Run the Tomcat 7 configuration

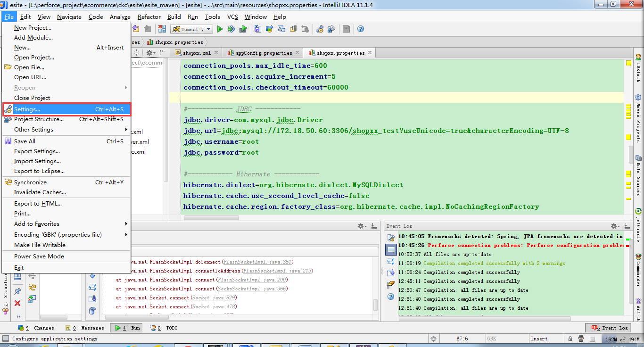pos(220,29)
